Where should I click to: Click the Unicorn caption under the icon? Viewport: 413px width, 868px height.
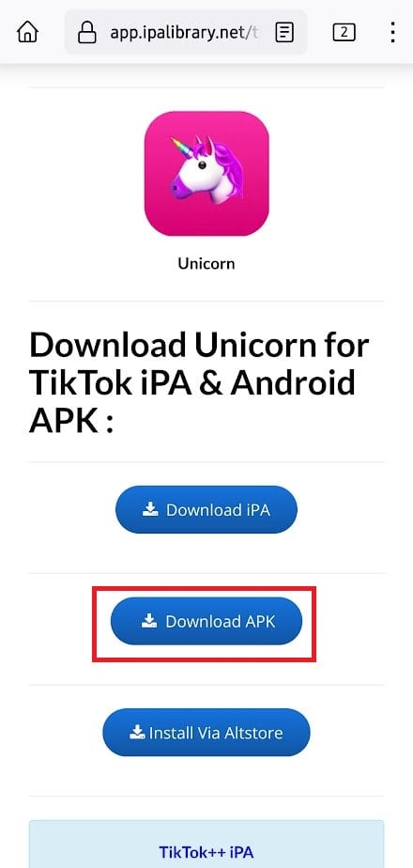tap(206, 263)
